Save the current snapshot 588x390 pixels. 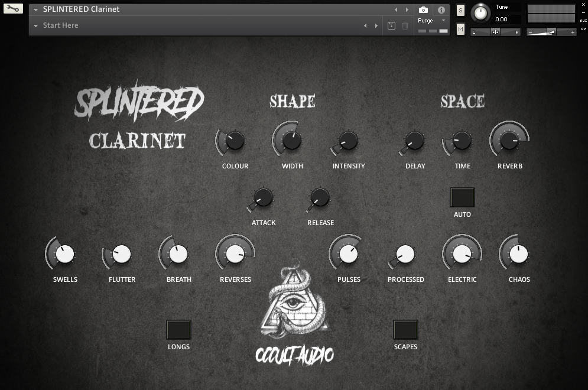(391, 25)
